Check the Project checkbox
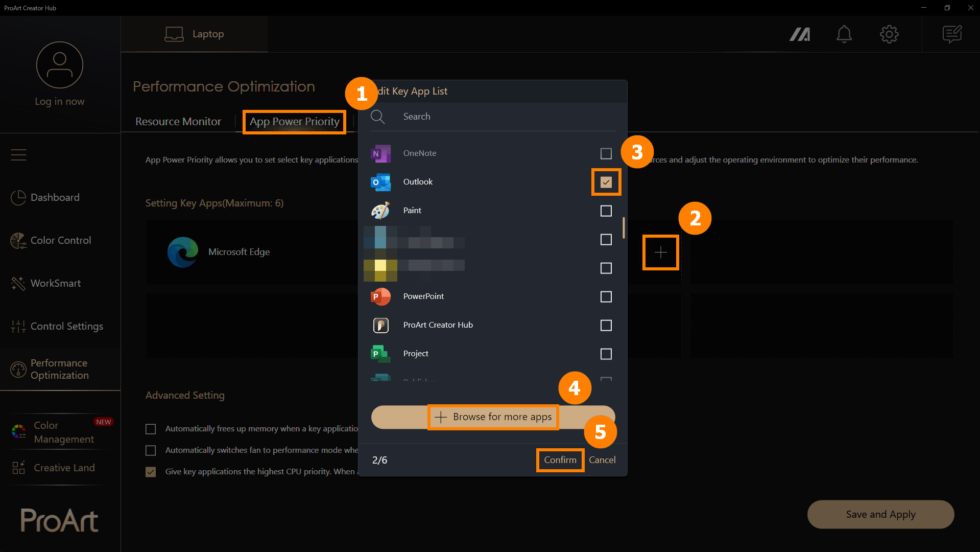980x552 pixels. pos(606,354)
